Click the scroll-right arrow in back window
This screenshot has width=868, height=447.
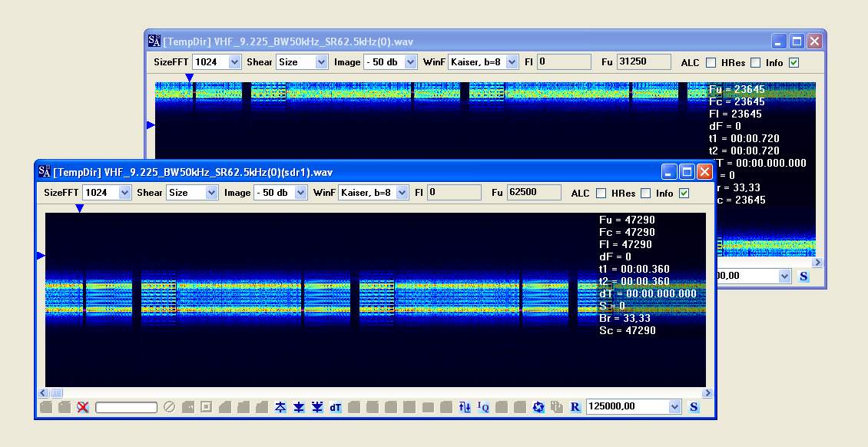click(x=817, y=262)
